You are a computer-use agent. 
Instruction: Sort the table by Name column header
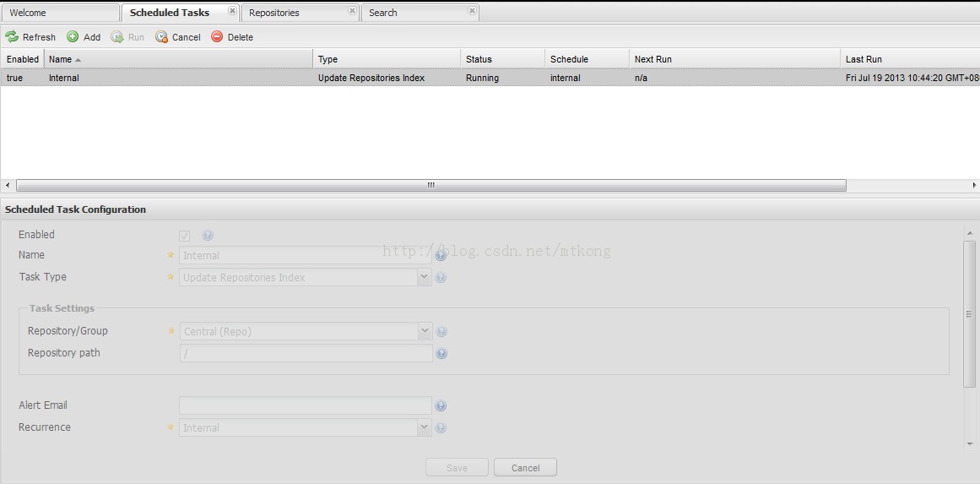pyautogui.click(x=177, y=59)
